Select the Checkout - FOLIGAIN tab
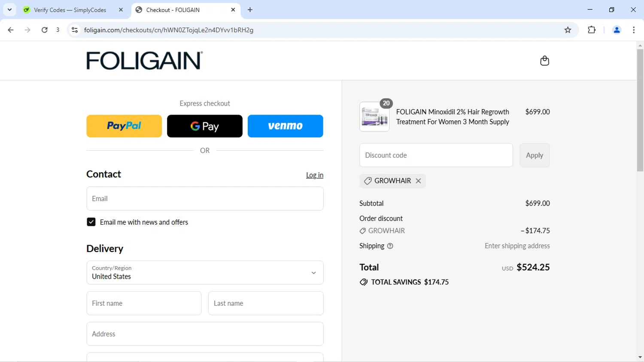 click(186, 10)
